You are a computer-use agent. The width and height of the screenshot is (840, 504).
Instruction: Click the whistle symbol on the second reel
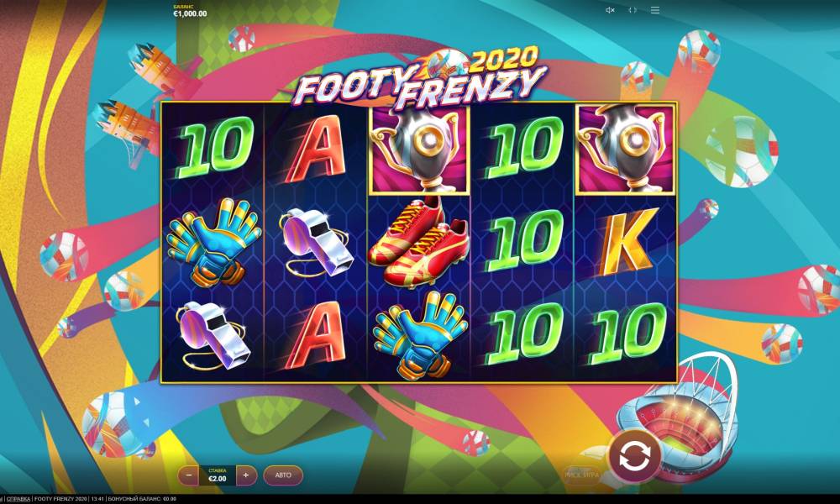click(x=316, y=243)
